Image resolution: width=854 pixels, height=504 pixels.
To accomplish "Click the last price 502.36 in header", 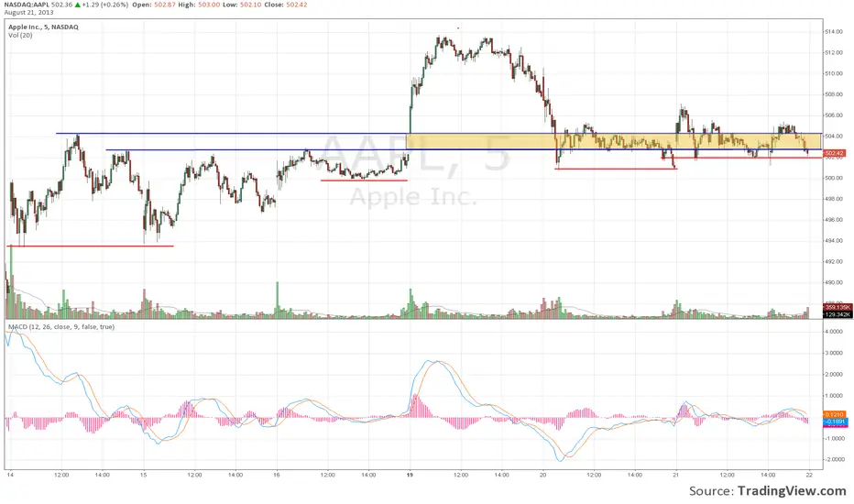I will [x=62, y=5].
